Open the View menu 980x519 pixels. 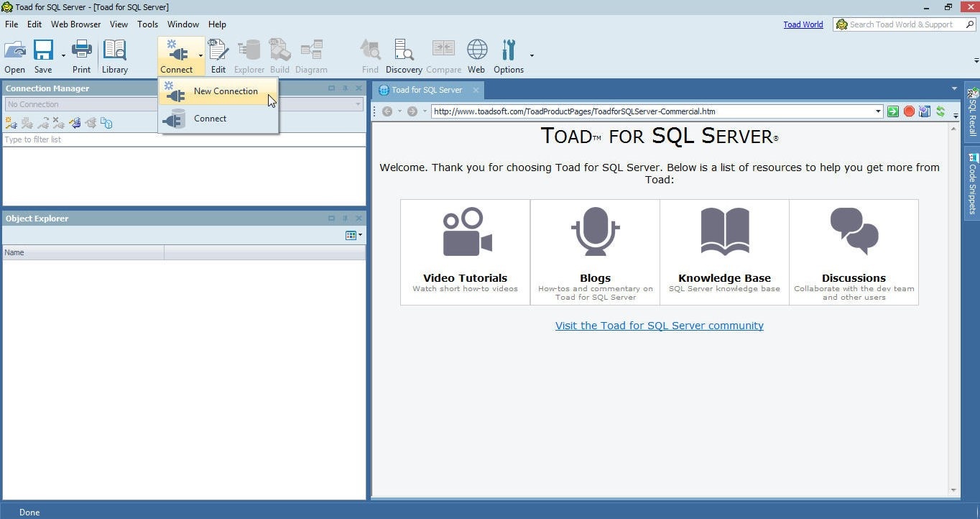pyautogui.click(x=119, y=24)
